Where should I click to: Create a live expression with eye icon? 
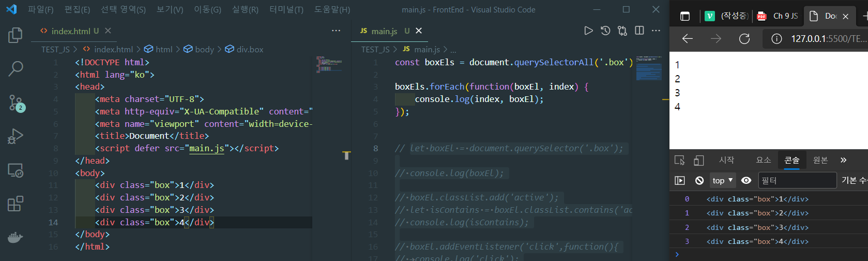coord(746,180)
